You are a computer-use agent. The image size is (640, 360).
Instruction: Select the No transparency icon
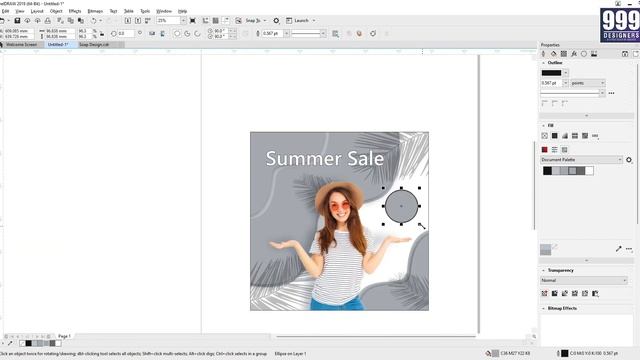click(x=544, y=293)
